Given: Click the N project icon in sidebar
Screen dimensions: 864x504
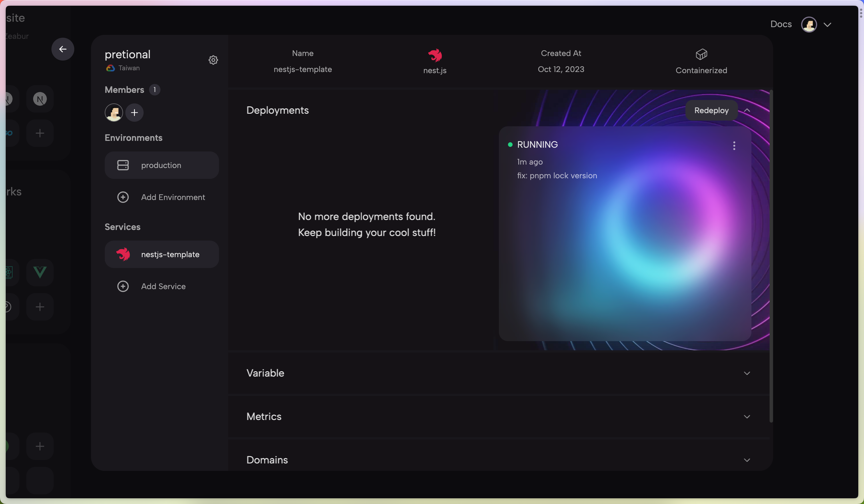Looking at the screenshot, I should coord(40,99).
